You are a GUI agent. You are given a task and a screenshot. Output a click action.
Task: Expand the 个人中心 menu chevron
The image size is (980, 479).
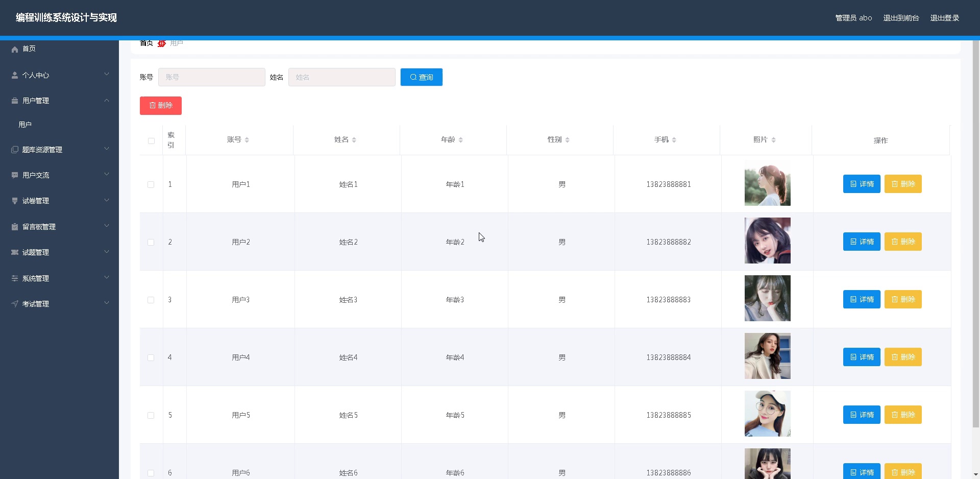pyautogui.click(x=107, y=75)
